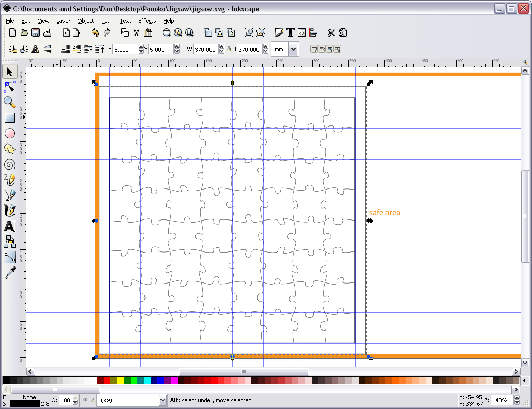
Task: Toggle transform gradients affect button
Action: (330, 49)
